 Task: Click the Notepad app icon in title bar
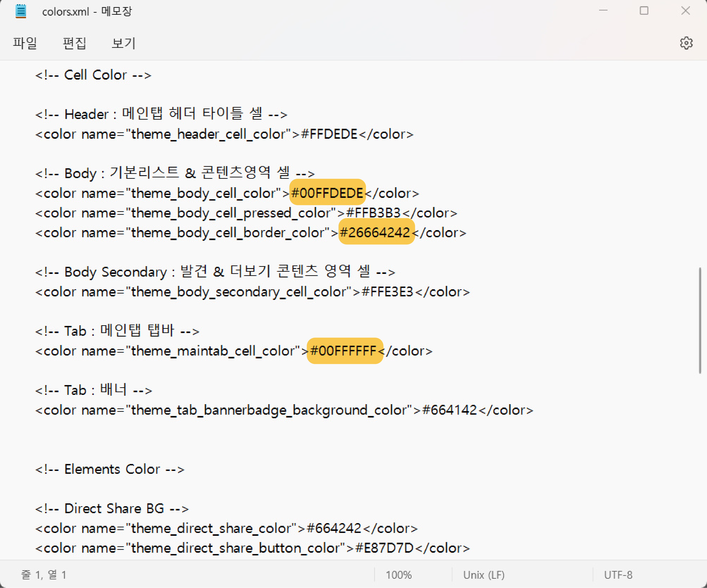21,11
